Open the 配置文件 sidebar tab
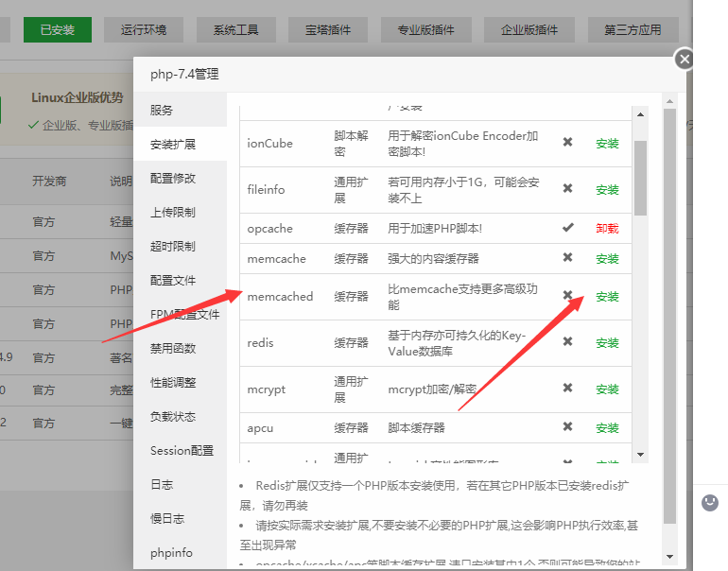This screenshot has width=728, height=571. click(x=181, y=281)
